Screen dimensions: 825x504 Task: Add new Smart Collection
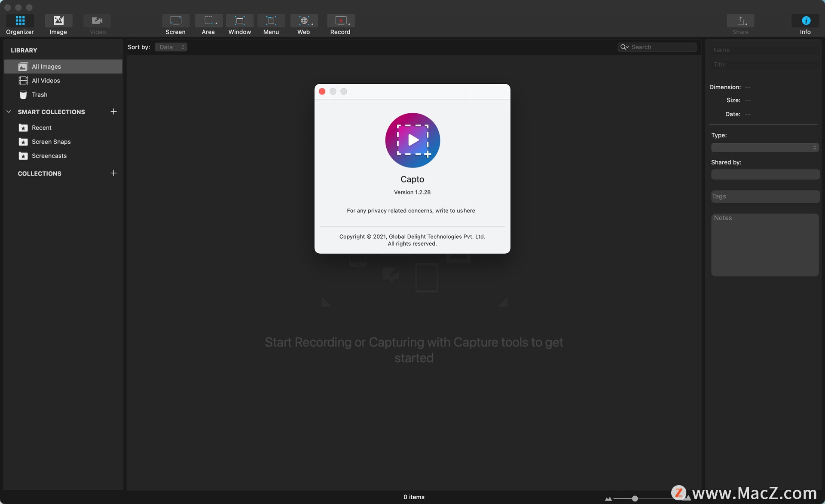113,111
